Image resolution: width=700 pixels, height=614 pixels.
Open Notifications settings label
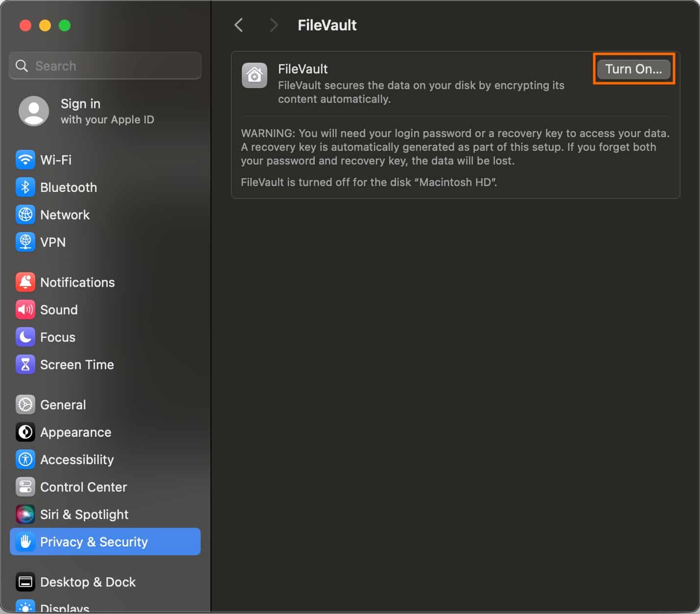click(77, 283)
